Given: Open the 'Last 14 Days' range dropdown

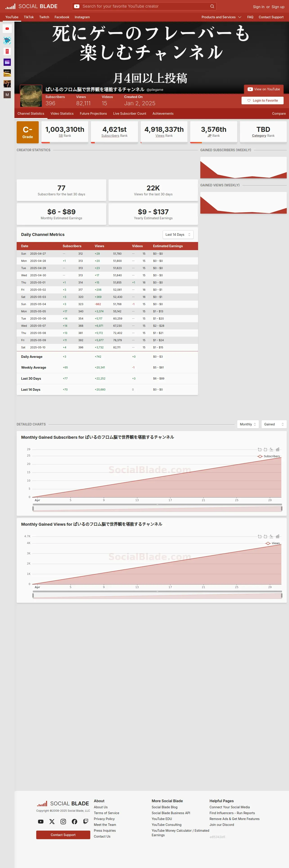Looking at the screenshot, I should click(x=178, y=235).
